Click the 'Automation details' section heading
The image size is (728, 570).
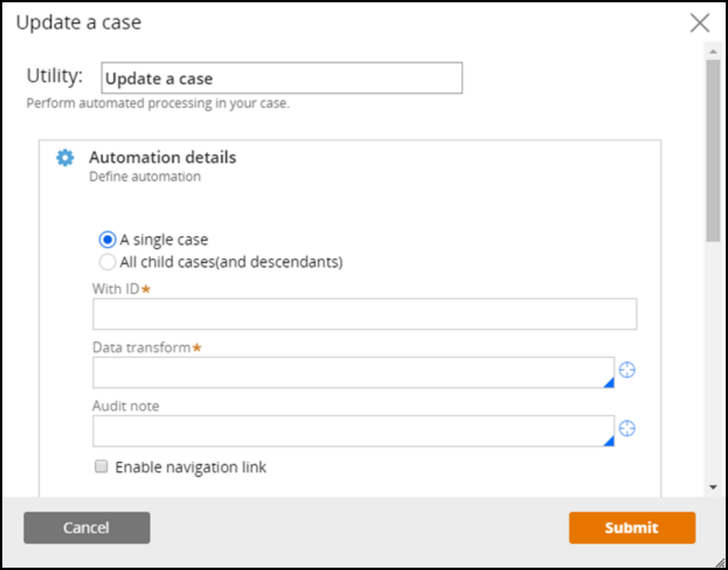point(163,157)
